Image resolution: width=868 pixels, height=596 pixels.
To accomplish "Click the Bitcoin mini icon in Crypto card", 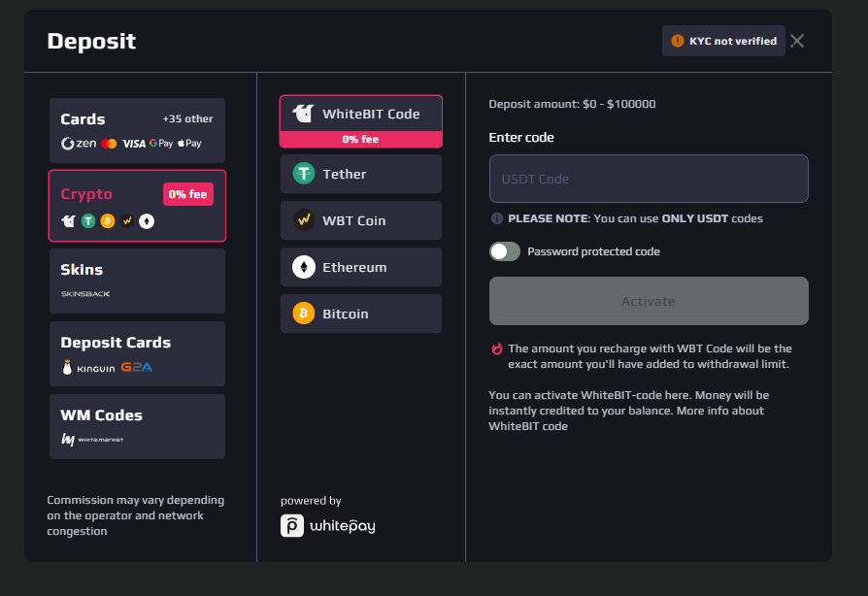I will click(x=108, y=221).
